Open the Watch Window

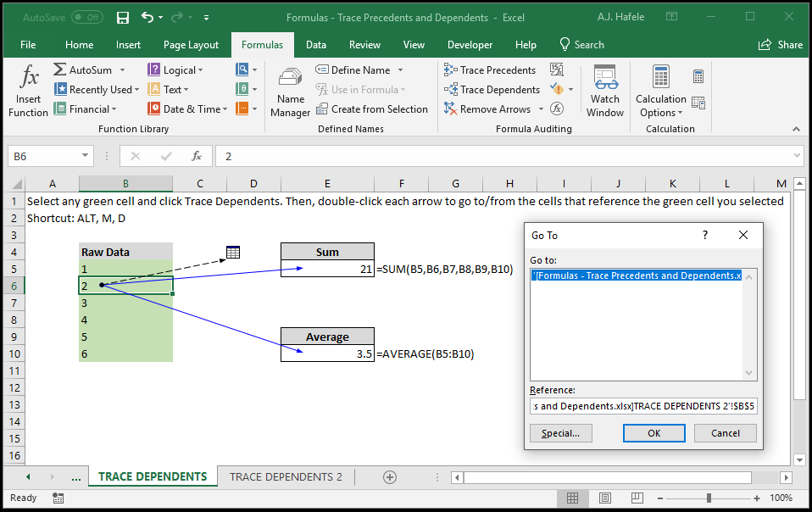(605, 91)
